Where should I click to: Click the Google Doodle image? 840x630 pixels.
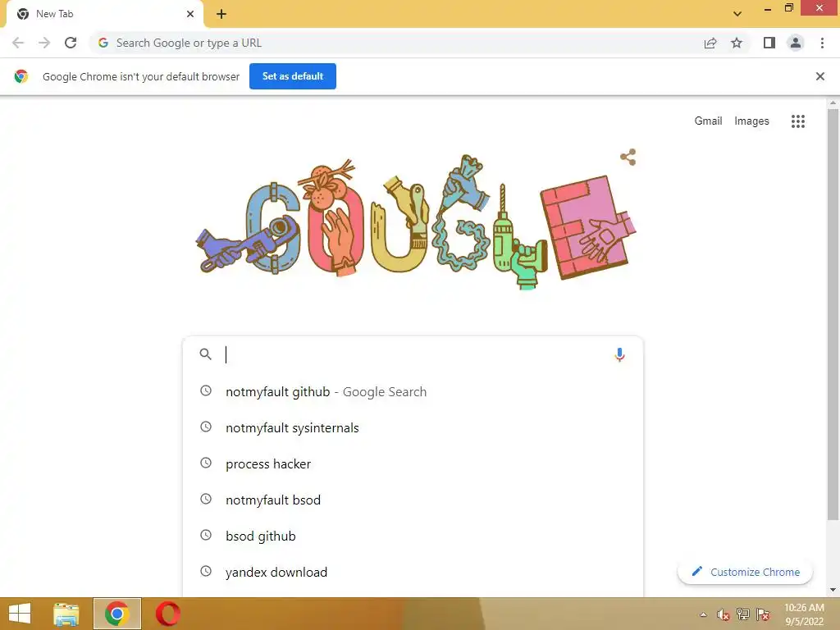click(416, 222)
